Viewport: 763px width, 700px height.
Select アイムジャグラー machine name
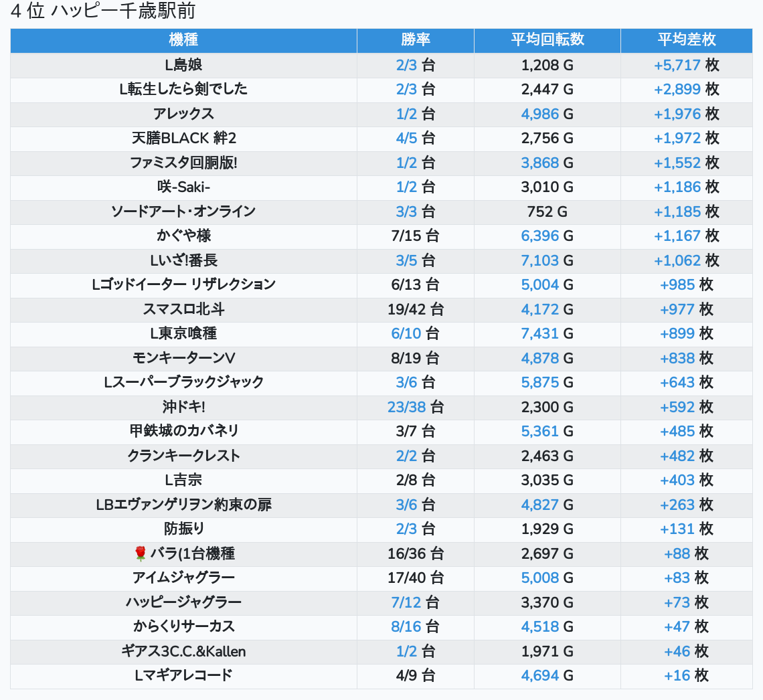point(183,578)
